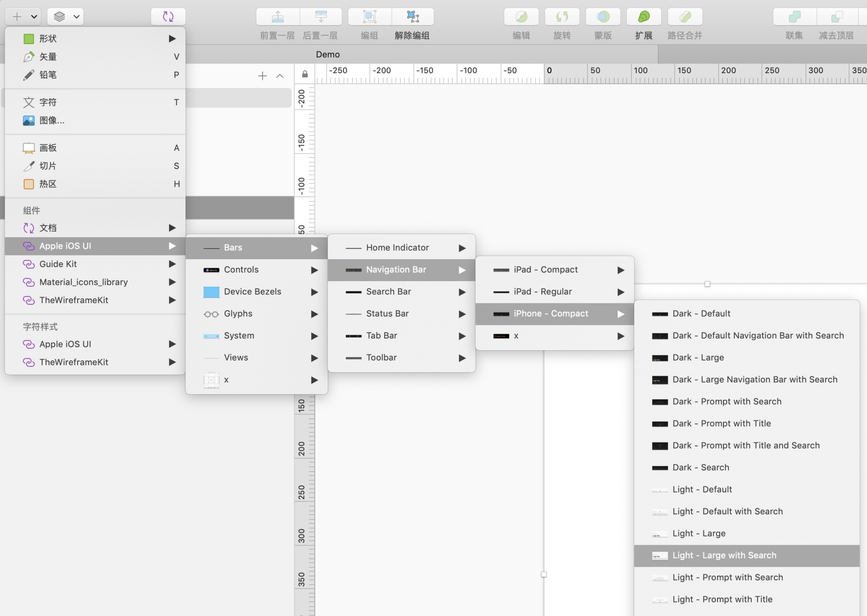Open the layers stack dropdown in toolbar

tap(65, 17)
